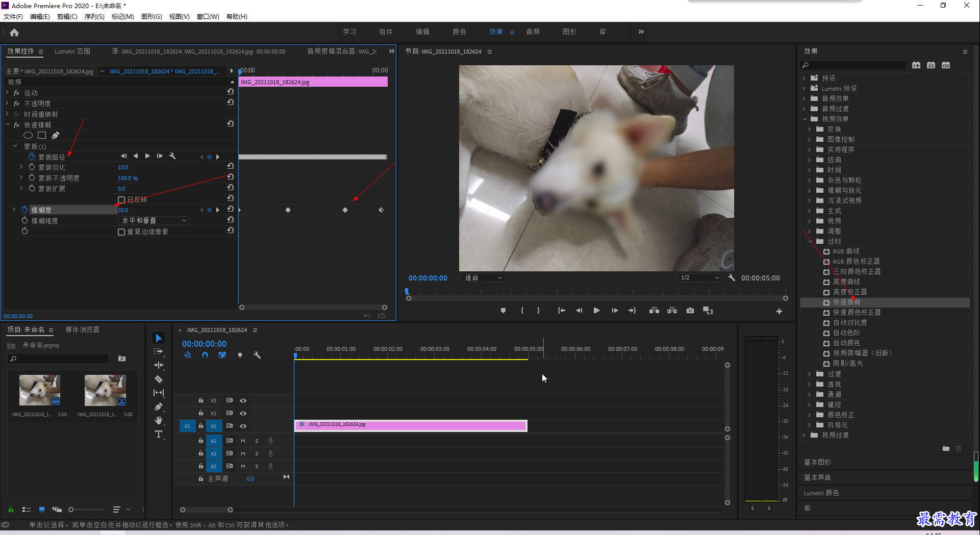Toggle lock on track V1
Screen dimensions: 980x535
click(x=201, y=426)
